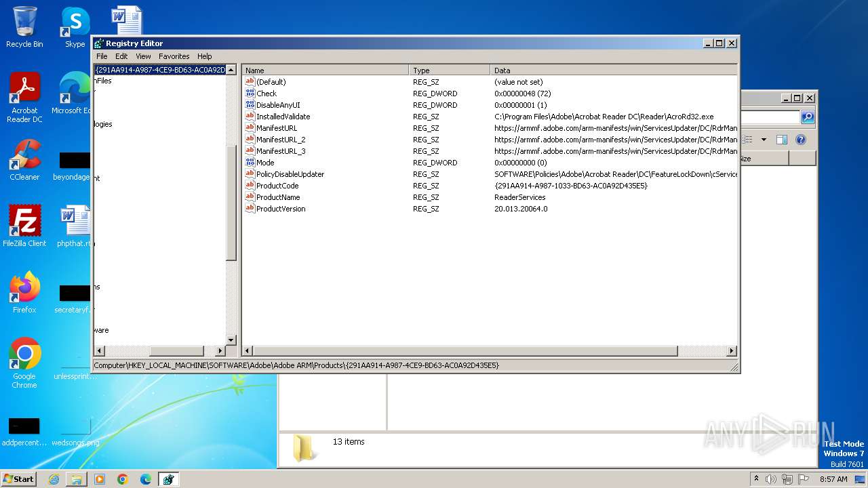This screenshot has width=868, height=488.
Task: Open the Favorites menu
Action: click(x=174, y=56)
